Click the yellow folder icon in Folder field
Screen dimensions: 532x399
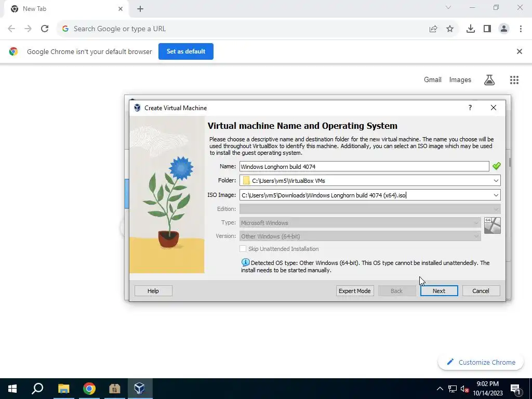click(x=246, y=180)
